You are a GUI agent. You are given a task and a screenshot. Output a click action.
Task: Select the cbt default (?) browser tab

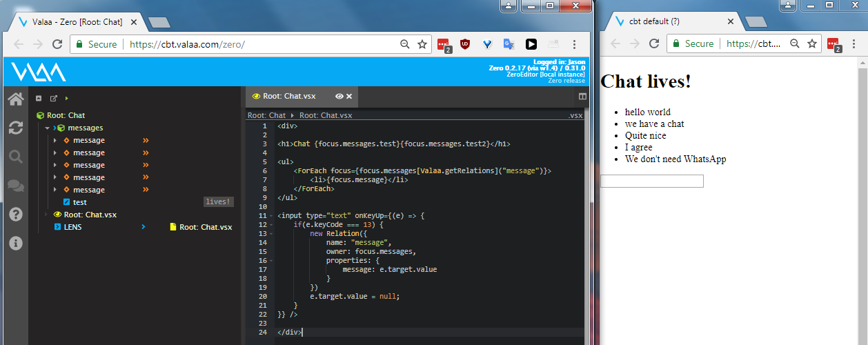(x=669, y=21)
